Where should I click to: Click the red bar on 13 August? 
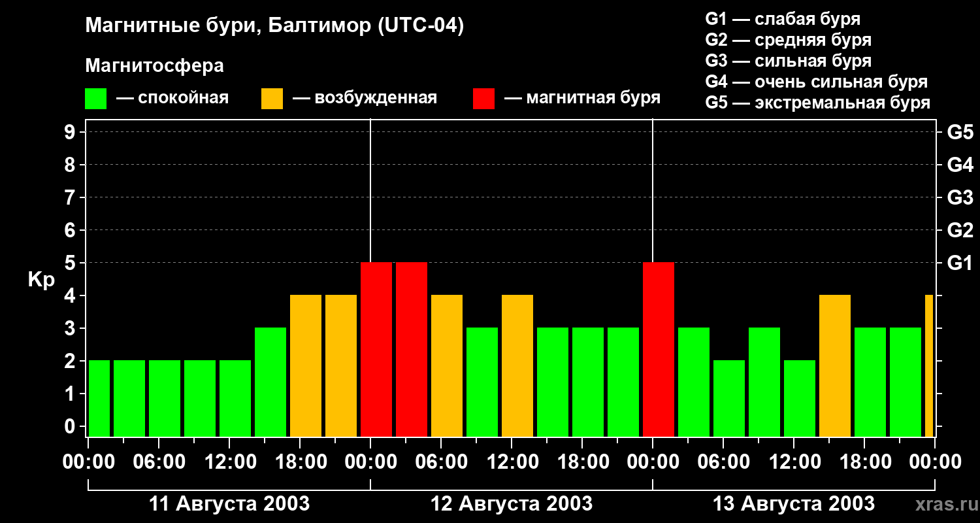659,350
